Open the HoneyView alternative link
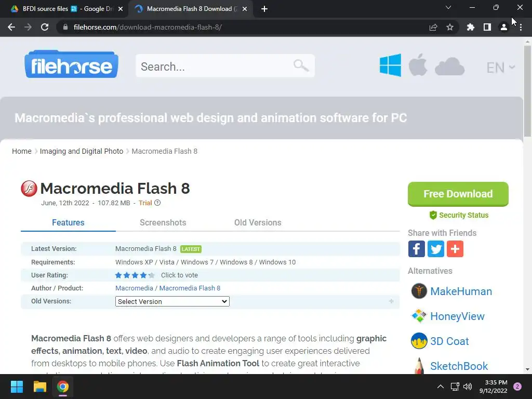Viewport: 532px width, 399px height. pos(457,316)
